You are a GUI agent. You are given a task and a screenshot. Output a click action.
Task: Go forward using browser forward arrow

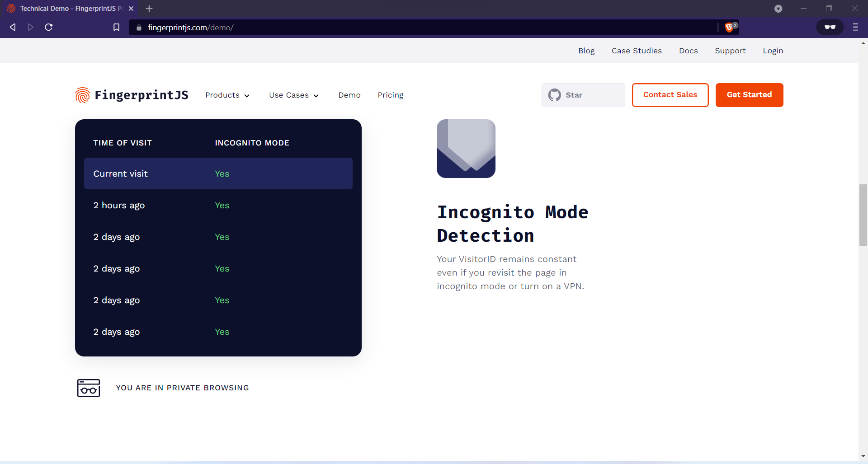coord(31,27)
